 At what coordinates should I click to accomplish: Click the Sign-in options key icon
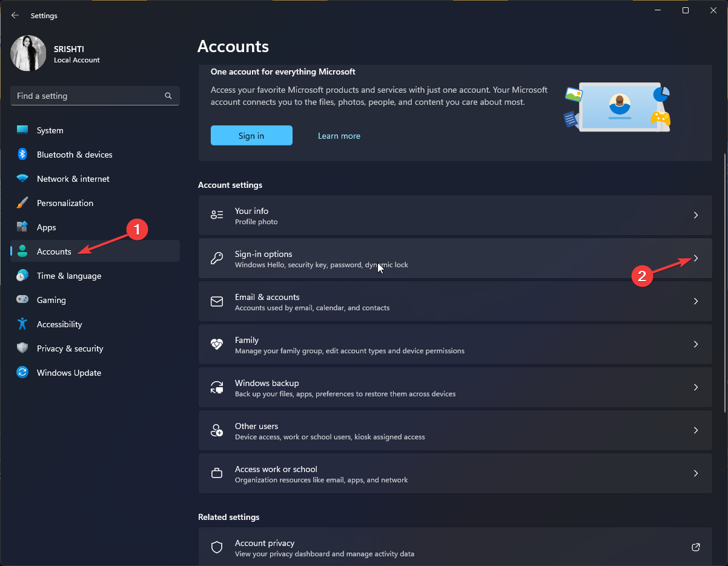[217, 258]
